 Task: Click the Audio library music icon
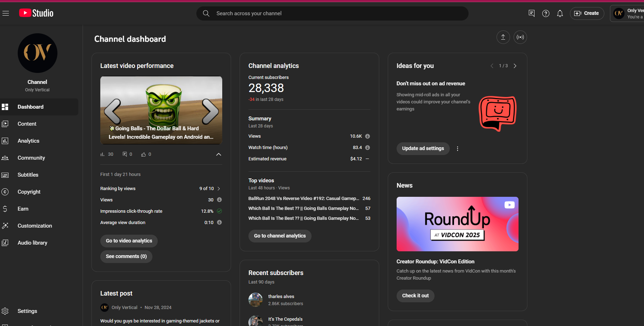click(x=5, y=243)
